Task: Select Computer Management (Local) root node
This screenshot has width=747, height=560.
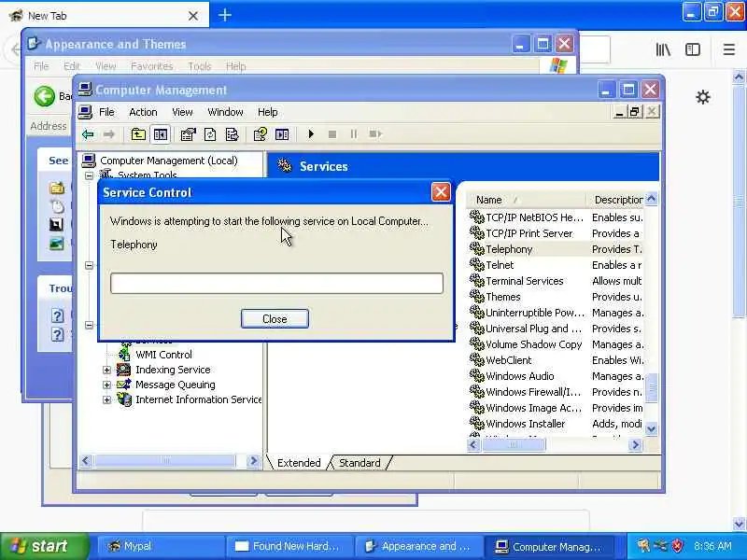Action: click(x=169, y=161)
